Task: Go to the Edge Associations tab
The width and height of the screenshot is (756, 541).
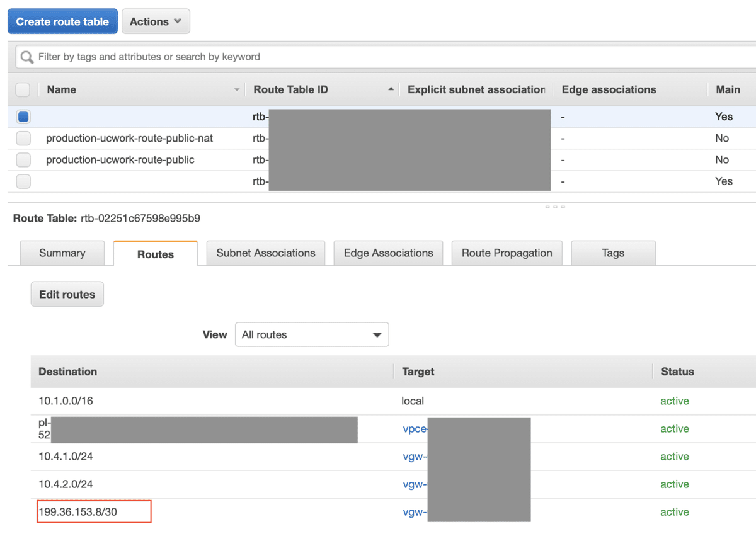Action: point(388,253)
